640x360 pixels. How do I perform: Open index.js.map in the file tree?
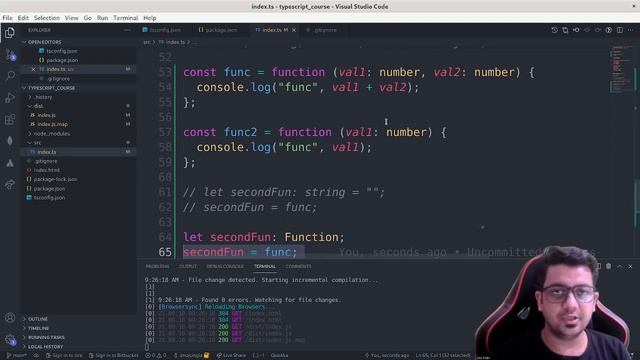pos(79,124)
